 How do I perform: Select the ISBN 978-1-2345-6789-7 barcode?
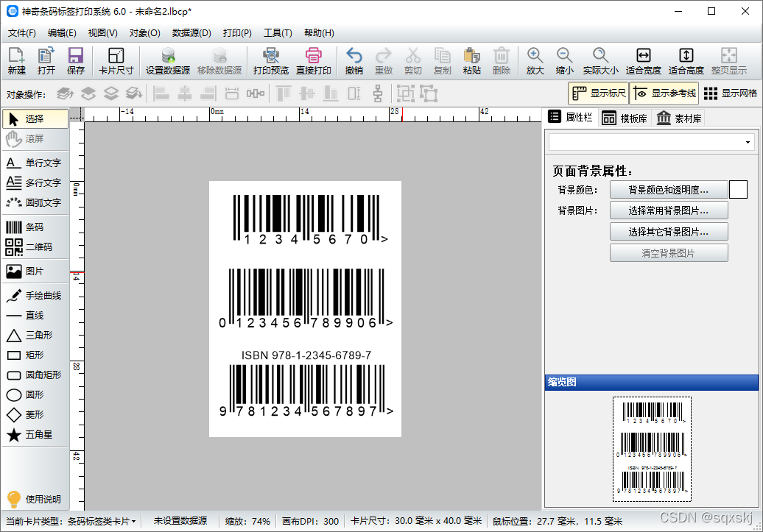(306, 383)
